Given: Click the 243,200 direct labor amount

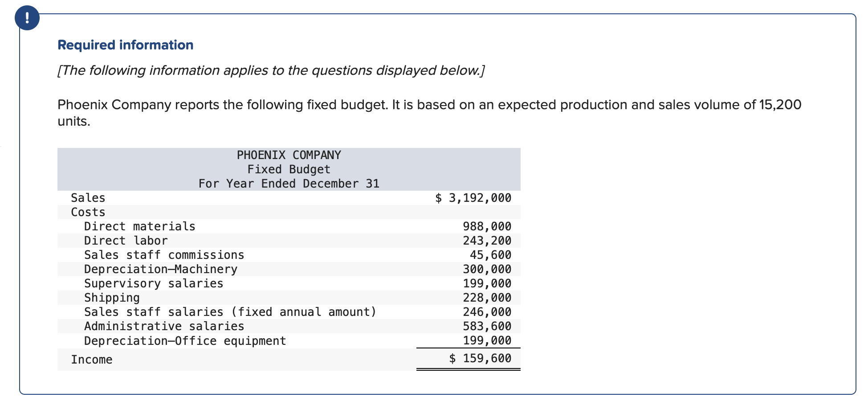Looking at the screenshot, I should 487,241.
